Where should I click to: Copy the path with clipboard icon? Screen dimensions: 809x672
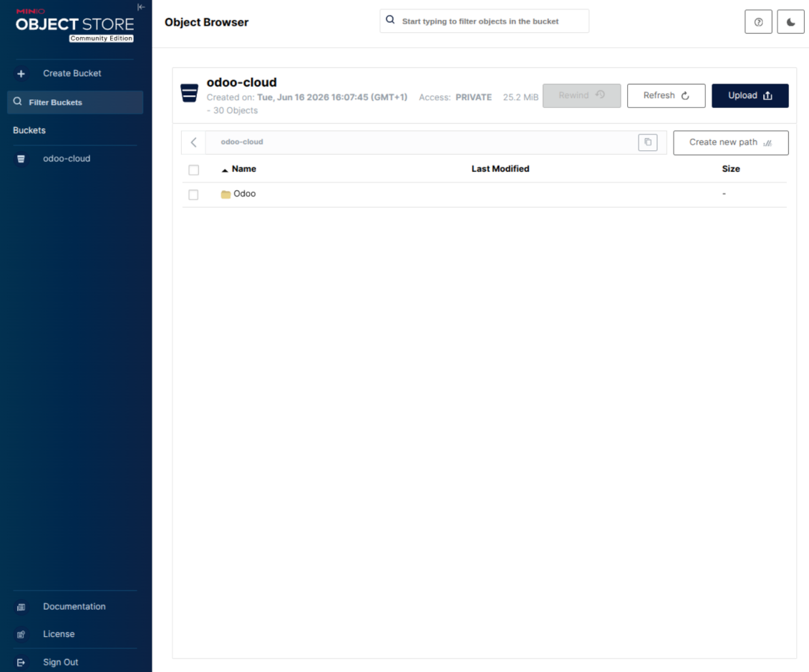tap(648, 142)
